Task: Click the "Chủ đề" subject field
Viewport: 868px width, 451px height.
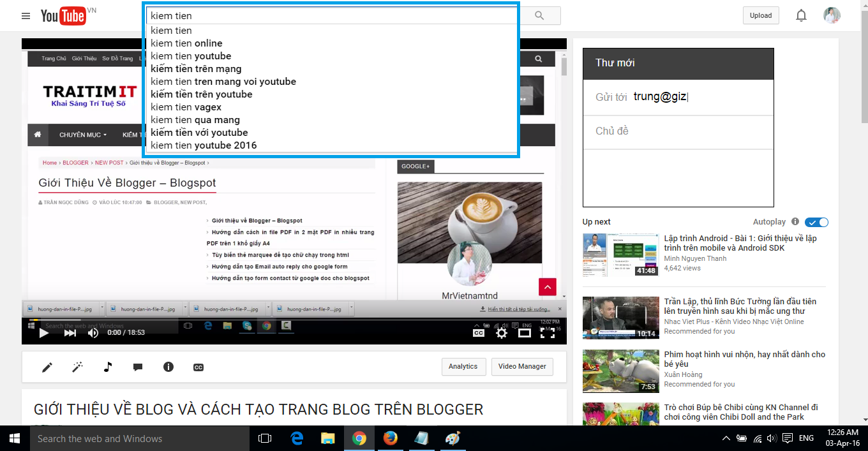Action: [x=678, y=131]
